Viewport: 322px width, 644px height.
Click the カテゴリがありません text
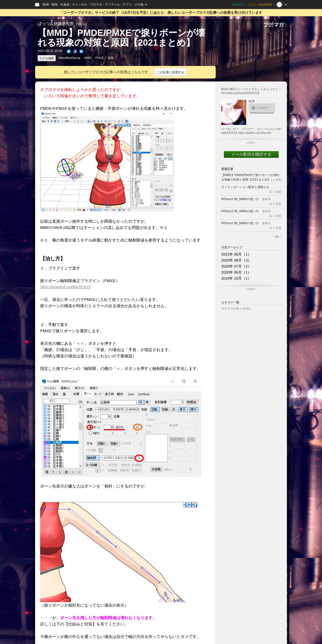pyautogui.click(x=236, y=309)
